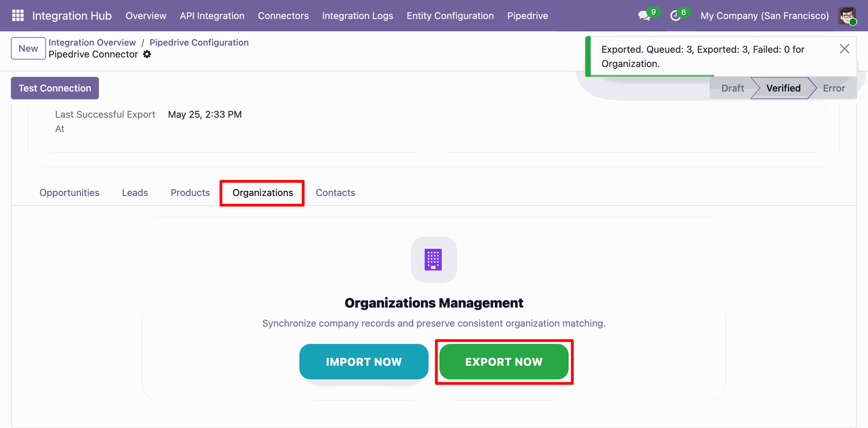This screenshot has width=868, height=428.
Task: Open the Integration Logs menu
Action: [x=358, y=16]
